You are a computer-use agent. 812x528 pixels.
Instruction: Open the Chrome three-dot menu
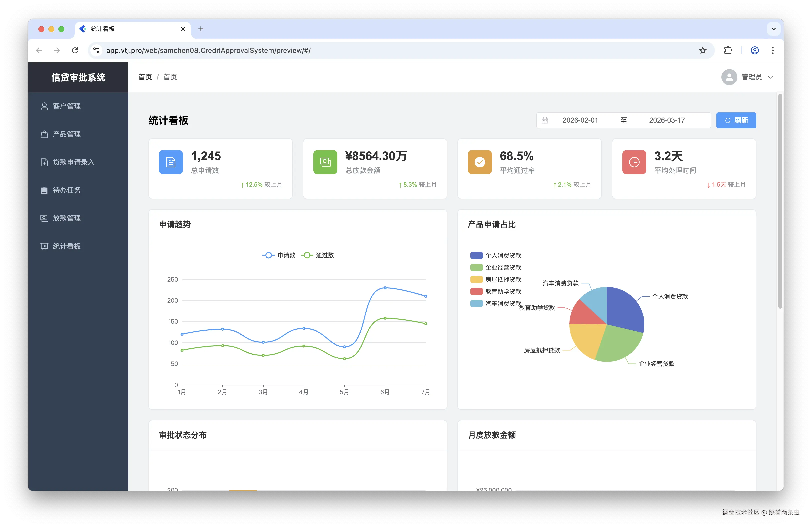coord(773,50)
